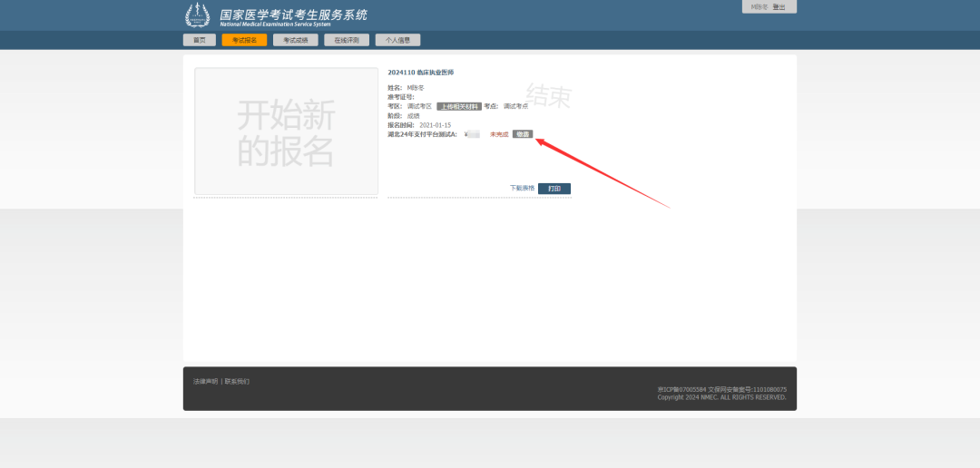The height and width of the screenshot is (468, 980).
Task: Start a new registration via 开始新的报名
Action: tap(286, 132)
